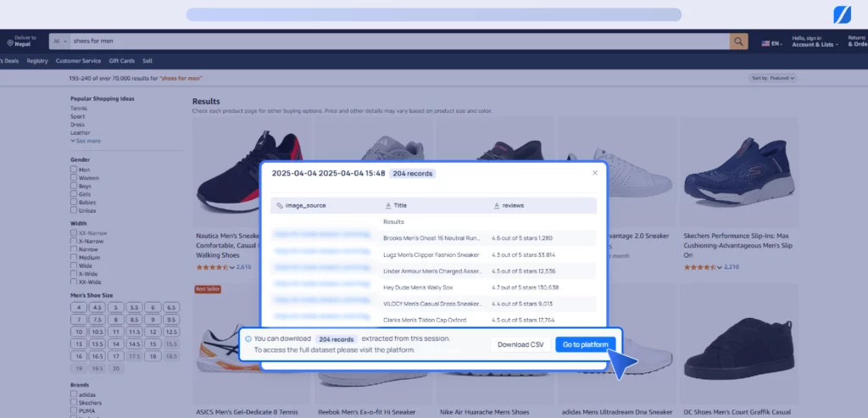This screenshot has width=868, height=418.
Task: Click the text icon beside Title column
Action: click(387, 205)
